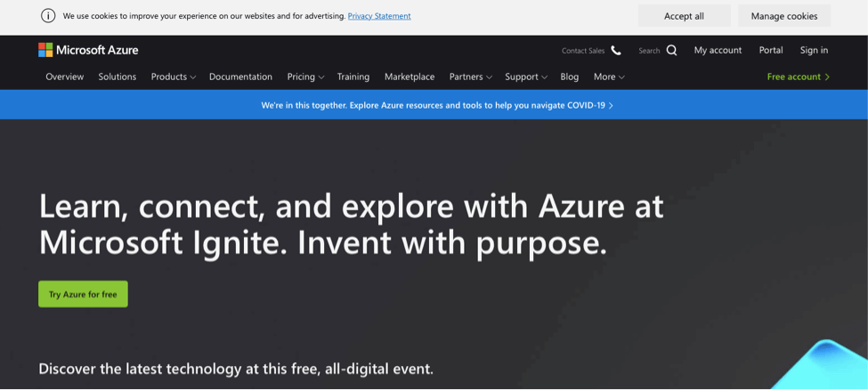Open the Documentation page
The height and width of the screenshot is (390, 868).
240,77
